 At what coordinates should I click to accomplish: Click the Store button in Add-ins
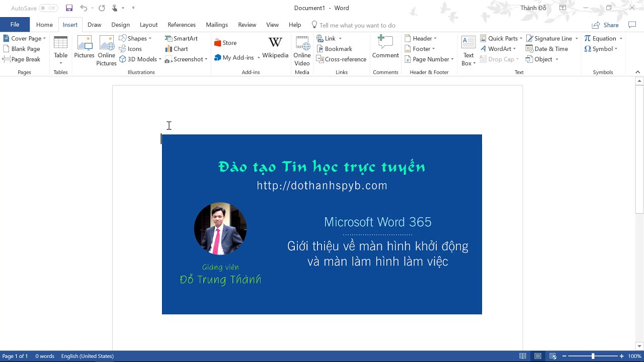pos(225,43)
